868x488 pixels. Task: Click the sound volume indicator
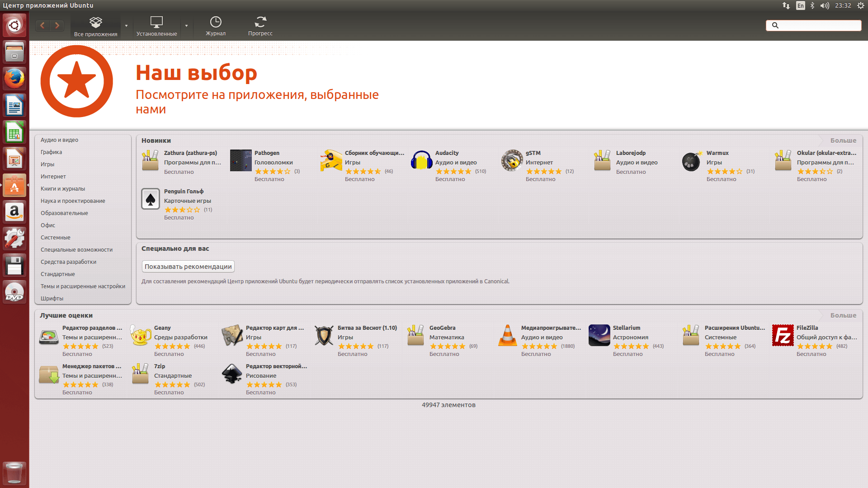[825, 5]
